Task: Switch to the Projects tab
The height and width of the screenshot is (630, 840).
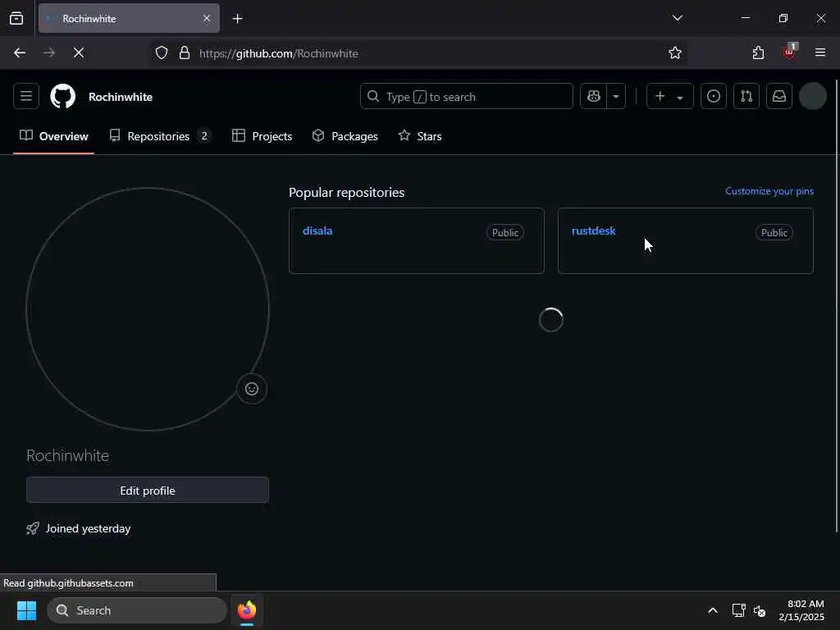Action: pos(262,136)
